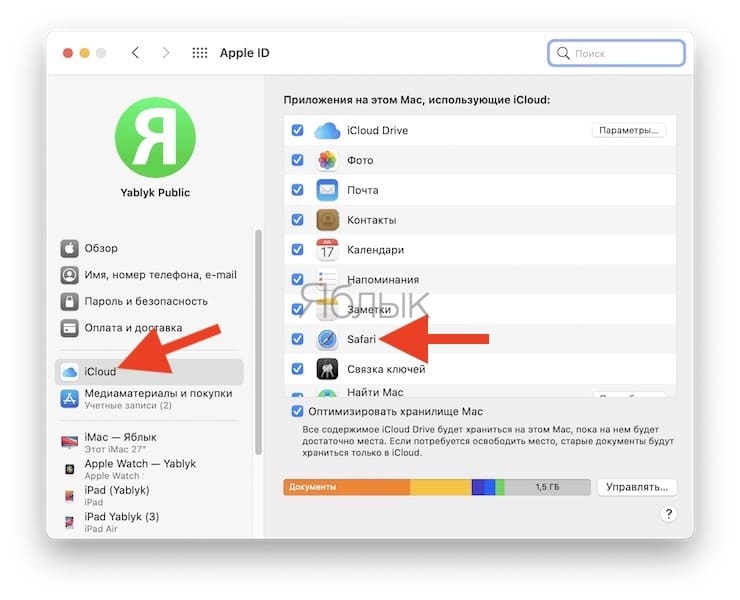This screenshot has width=740, height=600.
Task: Click the Управлять... storage button
Action: pyautogui.click(x=637, y=487)
